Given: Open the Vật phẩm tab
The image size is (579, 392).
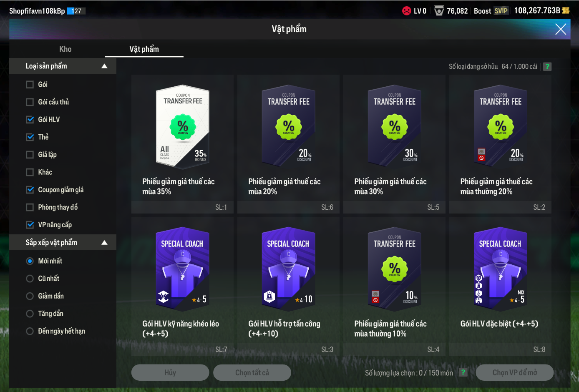Looking at the screenshot, I should pos(144,49).
